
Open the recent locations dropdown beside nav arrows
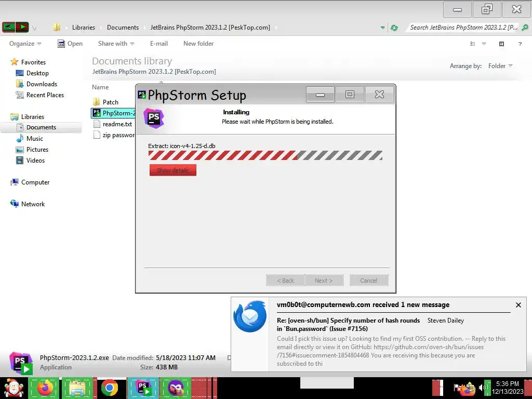pos(34,28)
